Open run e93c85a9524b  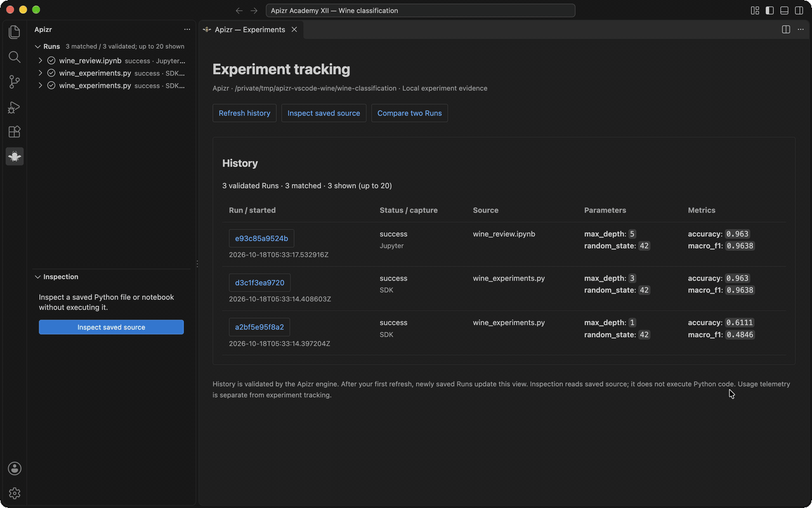261,238
